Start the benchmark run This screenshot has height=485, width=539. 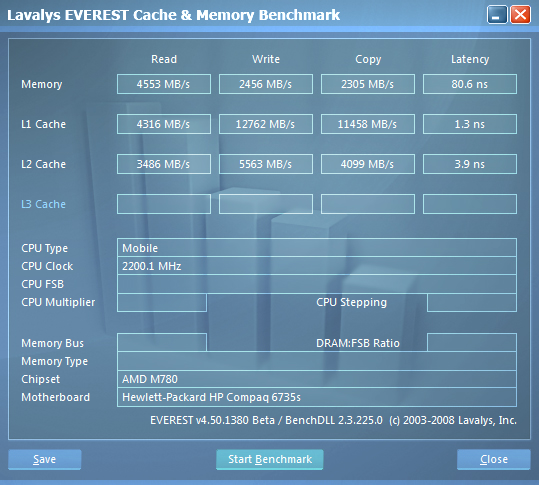click(x=270, y=459)
